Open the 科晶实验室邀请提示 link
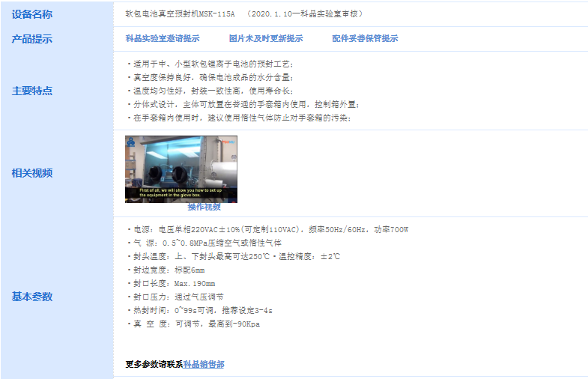Image resolution: width=588 pixels, height=379 pixels. tap(163, 38)
